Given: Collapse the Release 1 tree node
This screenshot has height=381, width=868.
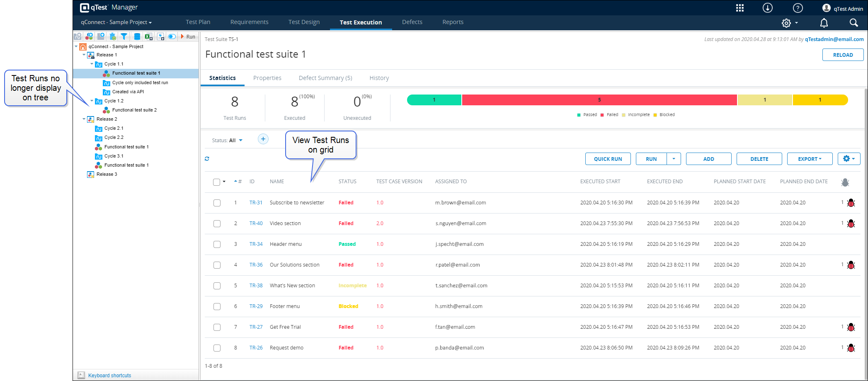Looking at the screenshot, I should pos(84,55).
